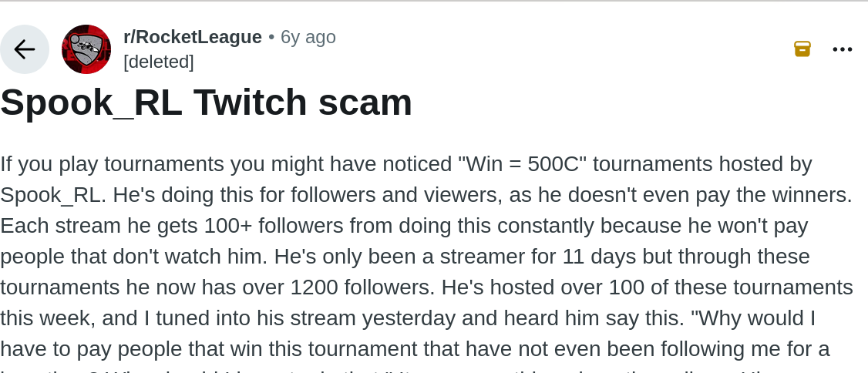Click the phrase "pay the winners"
868x373 pixels.
[779, 195]
